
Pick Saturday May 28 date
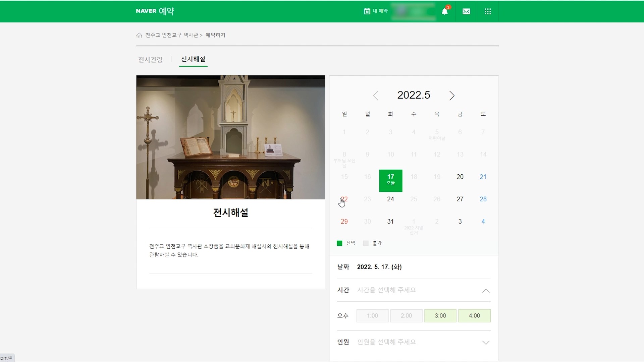tap(483, 199)
